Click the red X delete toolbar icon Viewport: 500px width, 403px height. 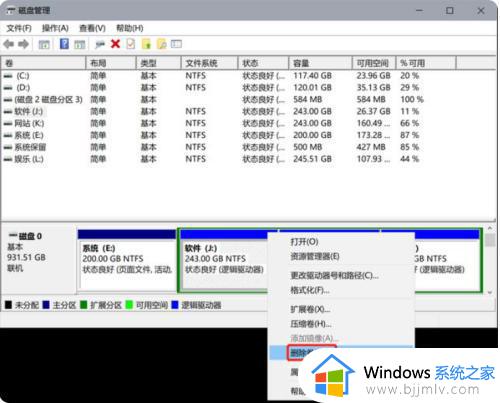115,44
